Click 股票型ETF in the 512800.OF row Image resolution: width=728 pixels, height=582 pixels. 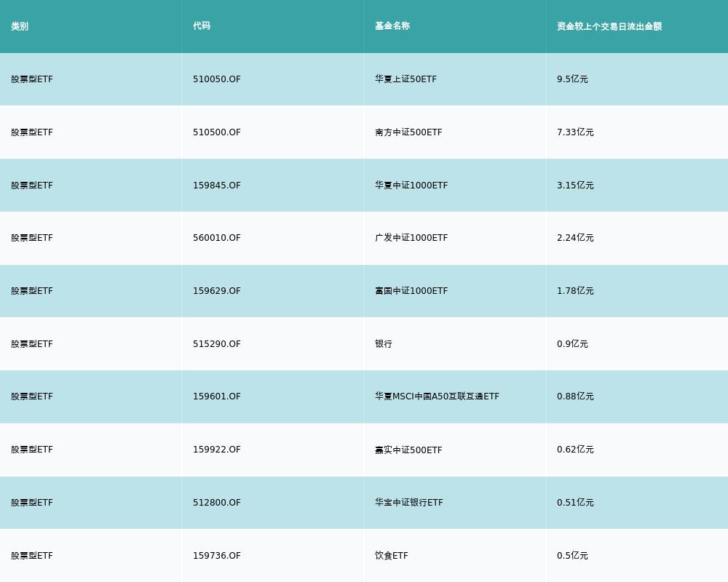pyautogui.click(x=32, y=503)
